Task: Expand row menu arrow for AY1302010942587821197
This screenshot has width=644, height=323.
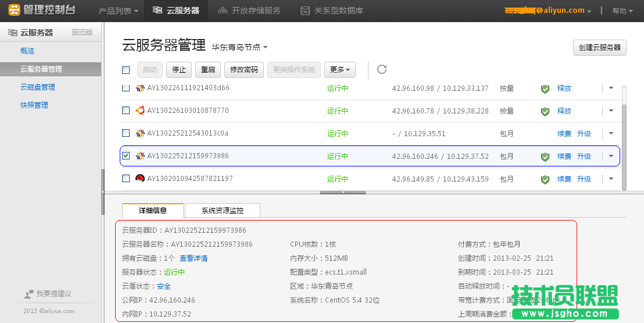Action: 611,179
